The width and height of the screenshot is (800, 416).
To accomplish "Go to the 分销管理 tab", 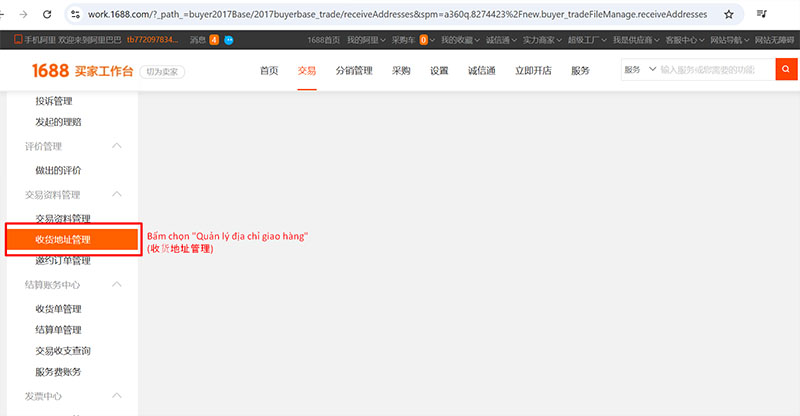I will (x=354, y=71).
